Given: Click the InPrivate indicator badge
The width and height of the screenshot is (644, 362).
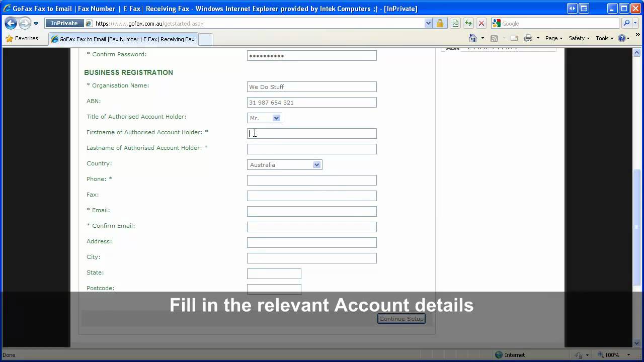Looking at the screenshot, I should click(64, 23).
